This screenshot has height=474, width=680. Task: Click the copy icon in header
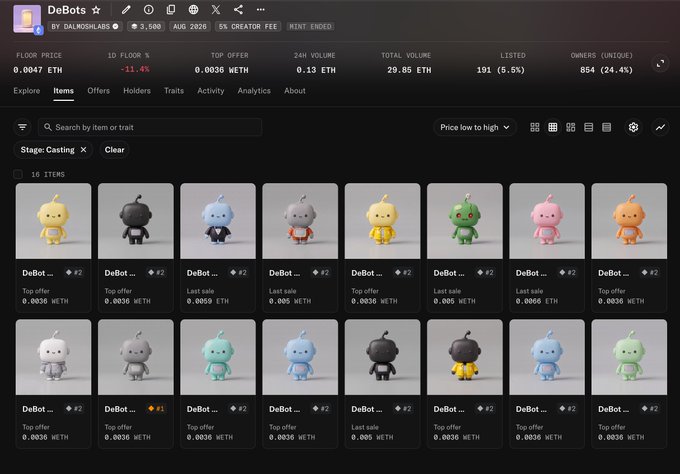(x=171, y=10)
